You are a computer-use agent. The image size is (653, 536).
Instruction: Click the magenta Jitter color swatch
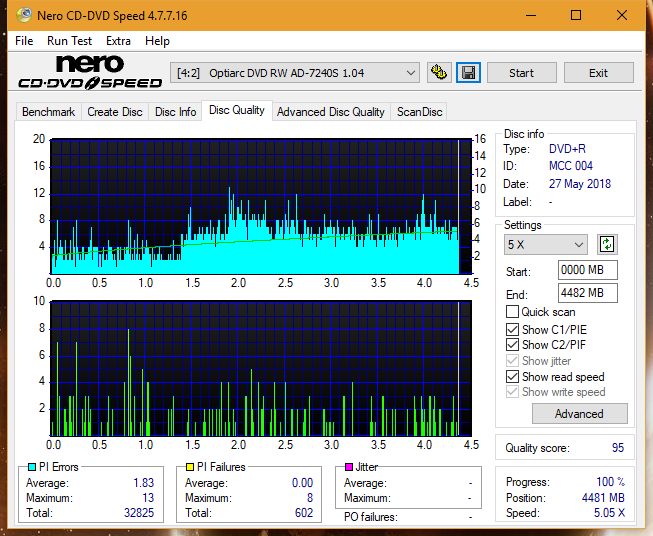click(x=349, y=467)
